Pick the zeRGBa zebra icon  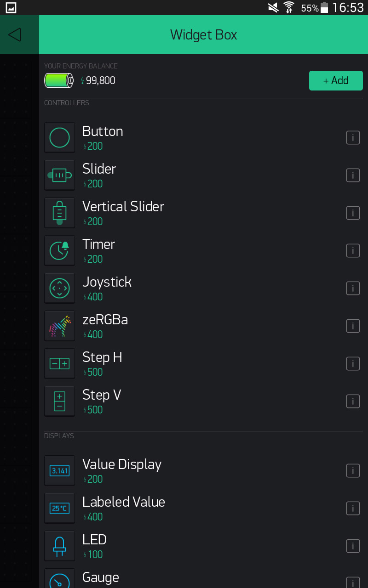pos(59,326)
